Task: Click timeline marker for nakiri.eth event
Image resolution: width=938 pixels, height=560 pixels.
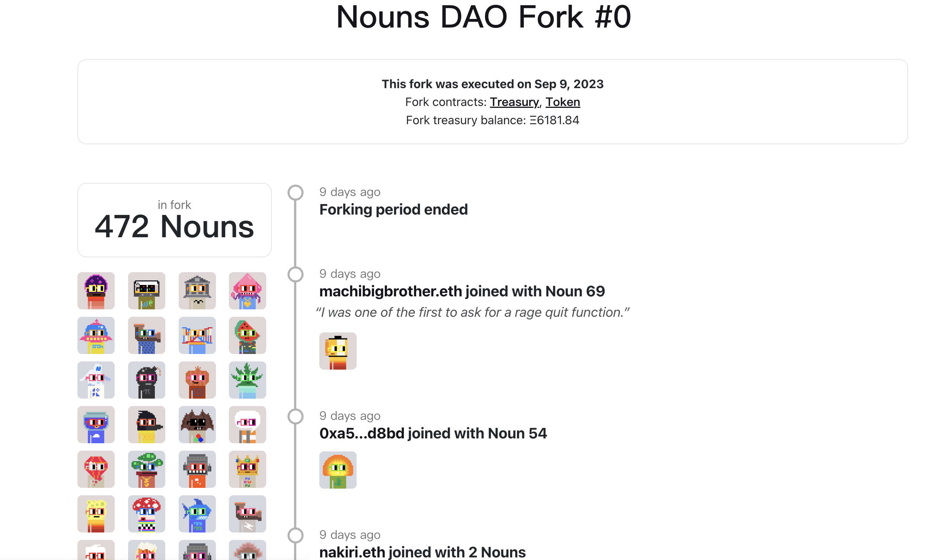Action: coord(295,535)
